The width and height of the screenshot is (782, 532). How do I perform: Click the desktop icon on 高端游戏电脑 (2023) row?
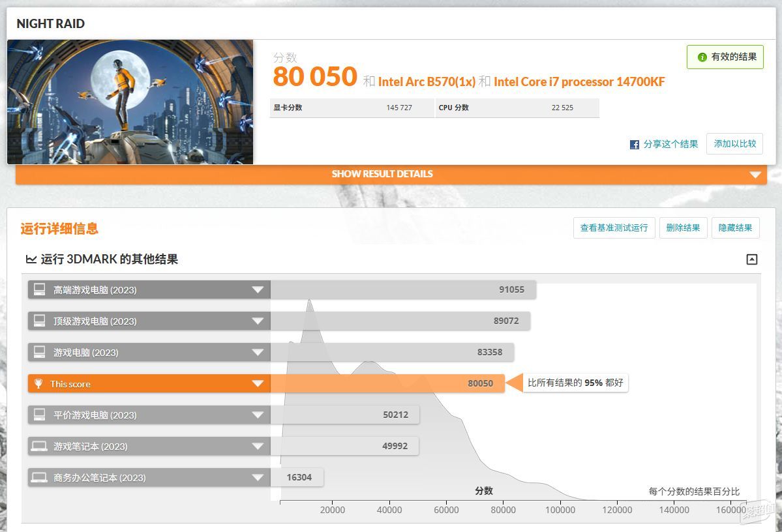click(x=39, y=289)
